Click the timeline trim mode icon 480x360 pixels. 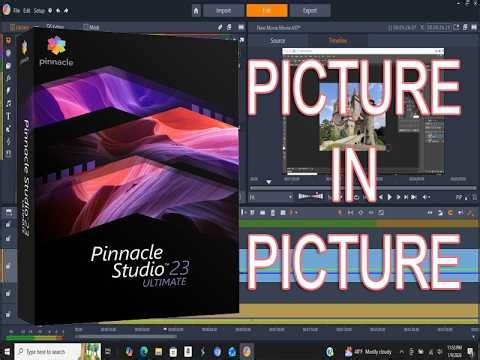(x=350, y=212)
